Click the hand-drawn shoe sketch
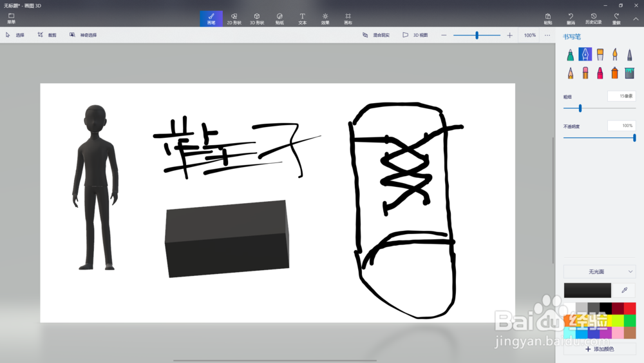 406,210
